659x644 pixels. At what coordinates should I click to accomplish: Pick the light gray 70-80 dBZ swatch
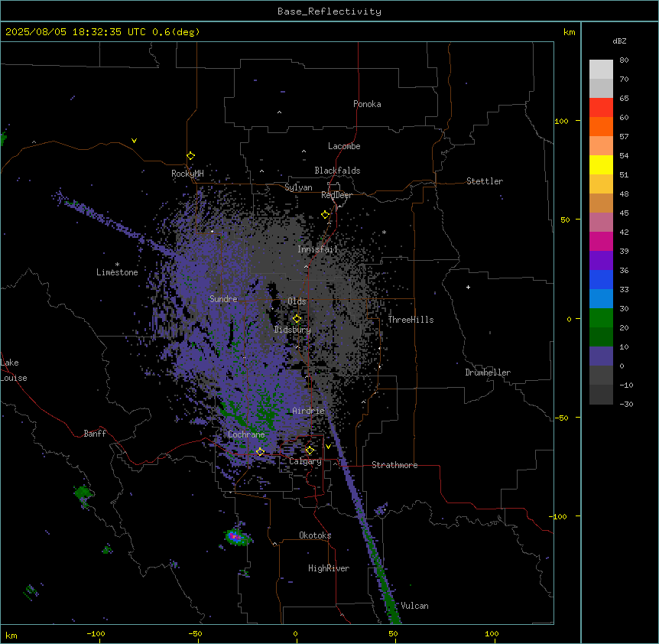point(601,69)
